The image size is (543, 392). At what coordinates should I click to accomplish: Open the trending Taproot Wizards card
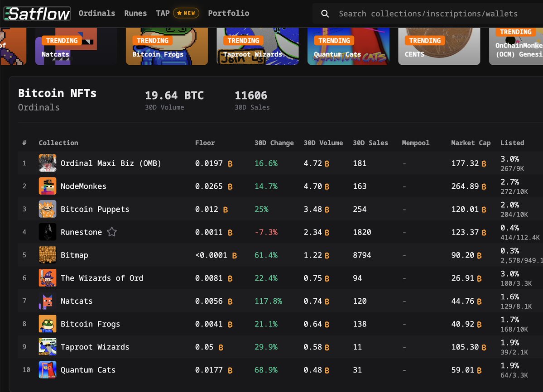click(258, 46)
